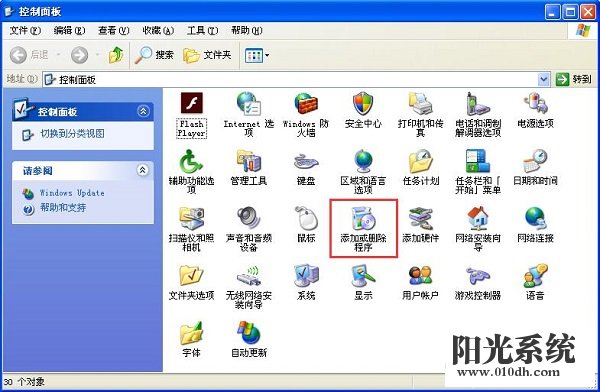Open 安全中心 shield icon
This screenshot has width=600, height=392.
coord(363,103)
